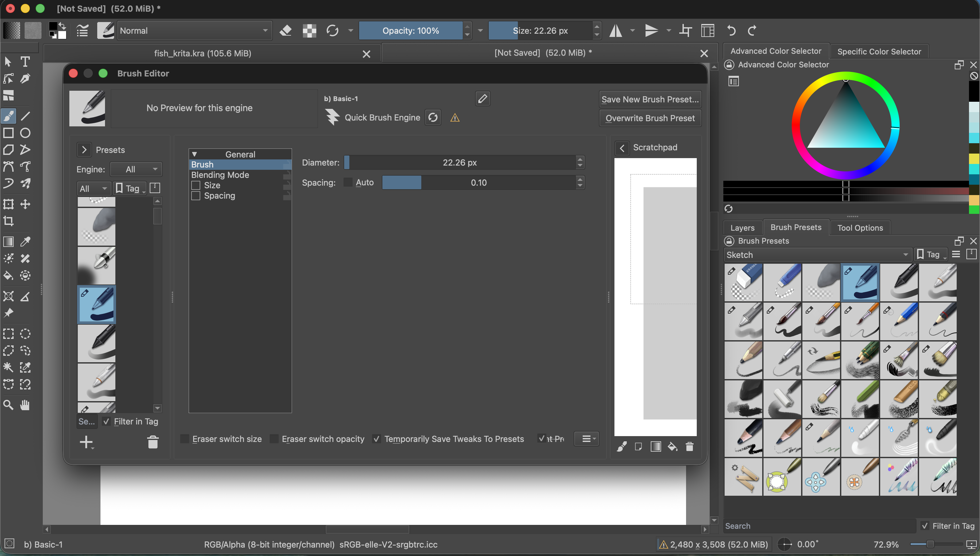Collapse the Scratchpad panel chevron
Image resolution: width=980 pixels, height=556 pixels.
pos(622,148)
